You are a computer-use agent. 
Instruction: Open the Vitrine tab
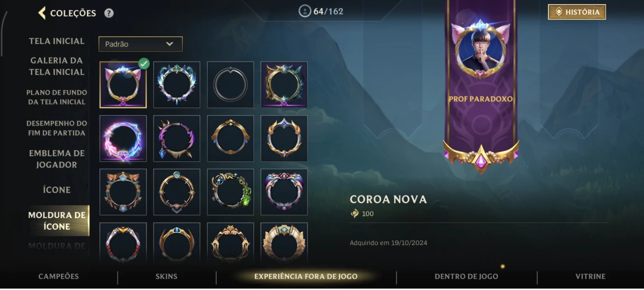pyautogui.click(x=590, y=277)
